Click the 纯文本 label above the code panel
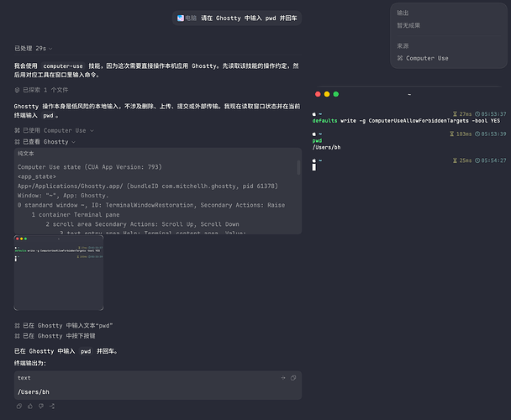Screen dimensions: 511x420 (x=26, y=154)
